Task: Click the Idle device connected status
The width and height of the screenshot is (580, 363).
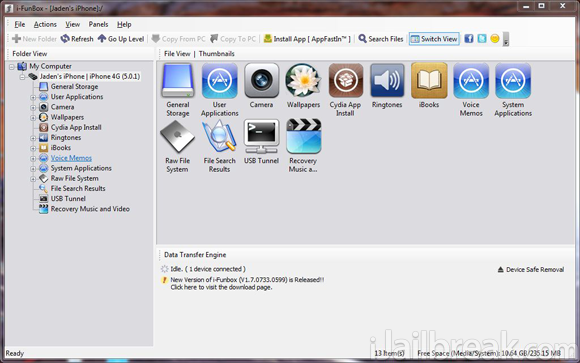Action: [x=208, y=269]
